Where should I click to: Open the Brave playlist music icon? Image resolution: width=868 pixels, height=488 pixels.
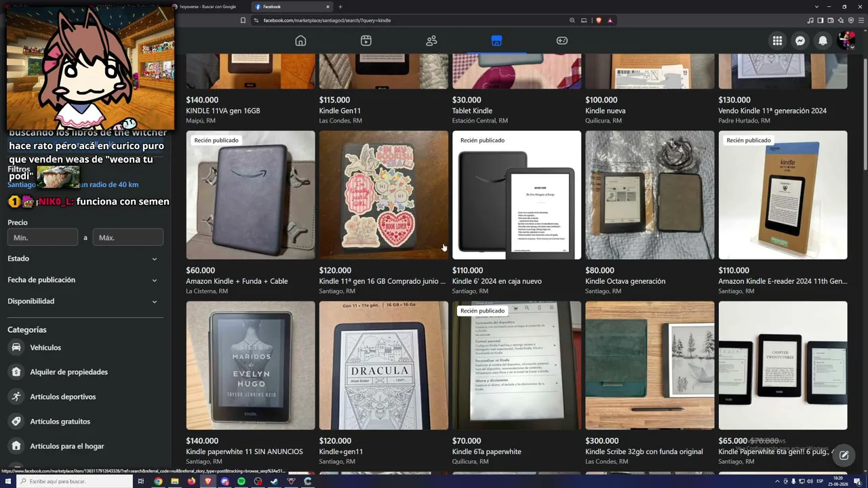coord(810,20)
